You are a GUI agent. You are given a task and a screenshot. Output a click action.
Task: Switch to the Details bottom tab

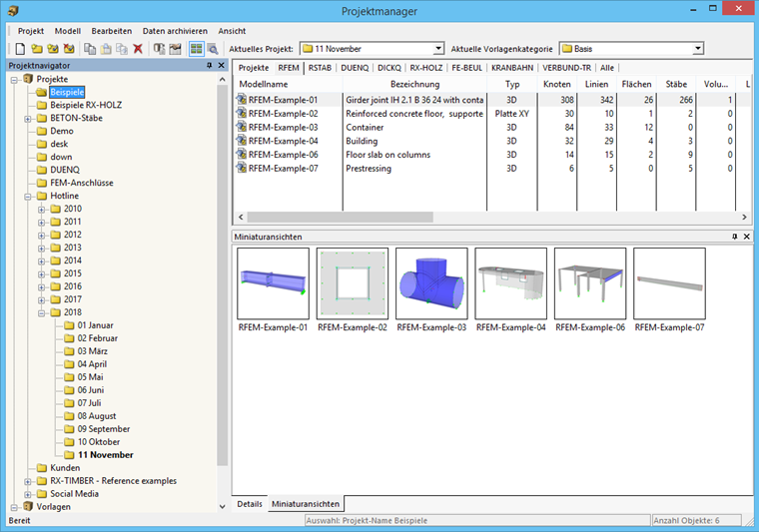coord(250,504)
